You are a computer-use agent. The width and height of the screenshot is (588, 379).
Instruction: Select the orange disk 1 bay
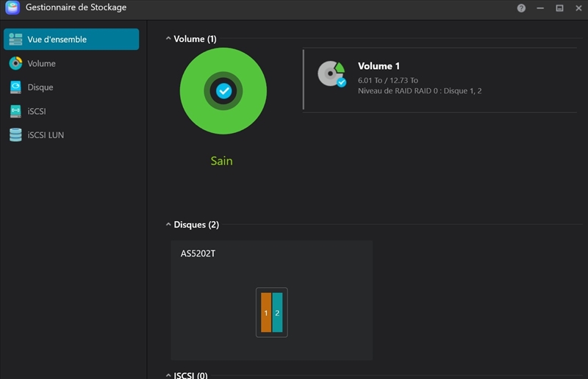click(x=266, y=313)
